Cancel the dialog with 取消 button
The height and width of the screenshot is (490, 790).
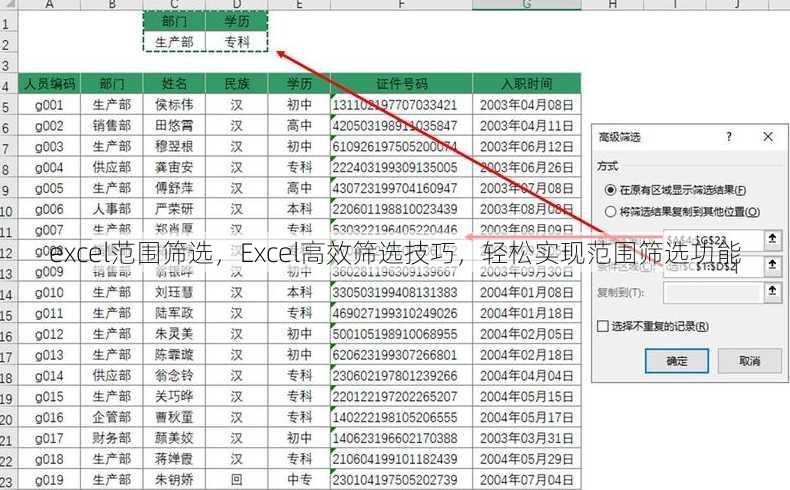(x=749, y=361)
